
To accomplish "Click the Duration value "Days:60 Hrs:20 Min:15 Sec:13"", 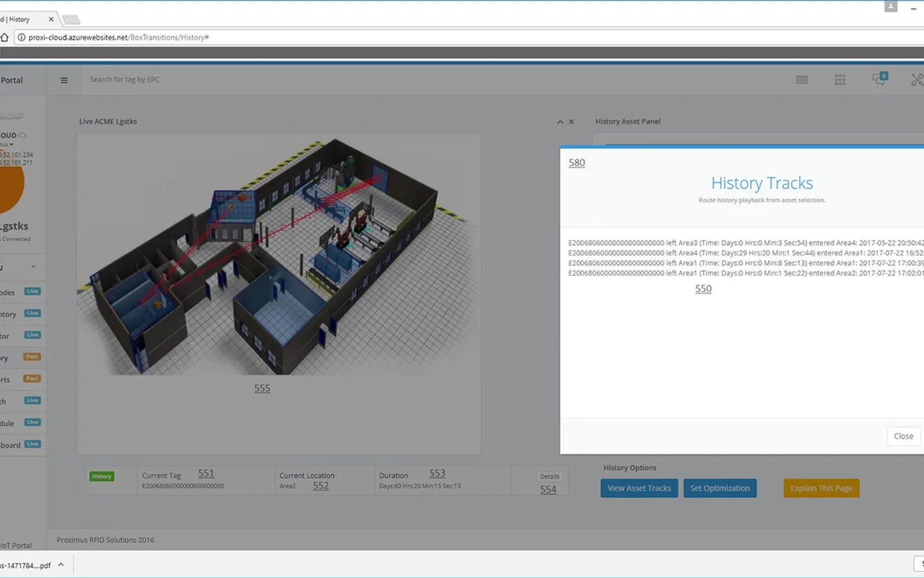I will (x=420, y=486).
